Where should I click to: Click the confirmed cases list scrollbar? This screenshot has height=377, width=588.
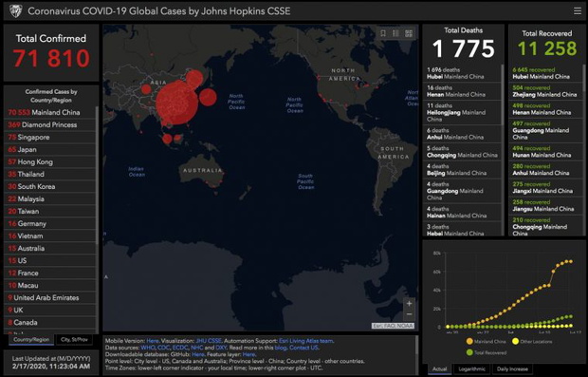[x=97, y=177]
